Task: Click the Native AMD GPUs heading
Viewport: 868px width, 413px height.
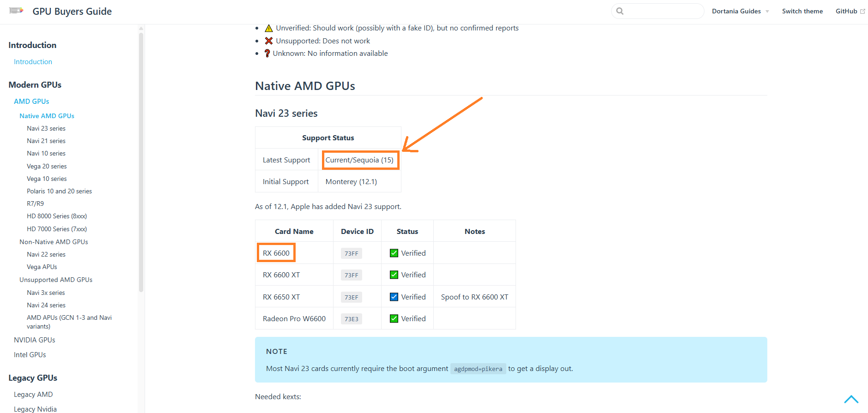Action: (305, 86)
